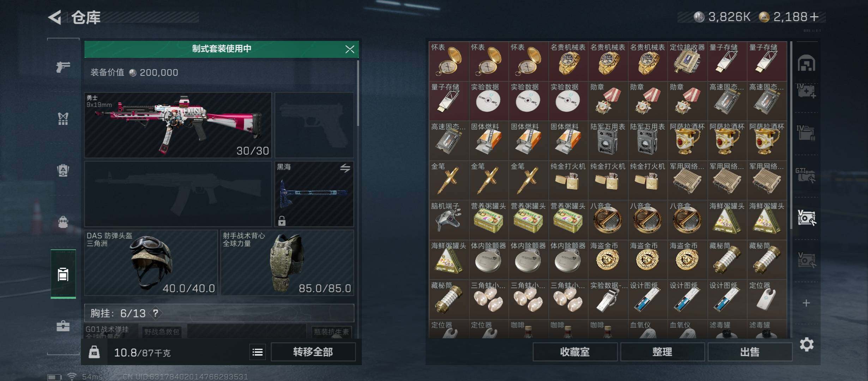Screen dimensions: 868x381
Task: Toggle the lock on 黑海 axe
Action: (282, 221)
